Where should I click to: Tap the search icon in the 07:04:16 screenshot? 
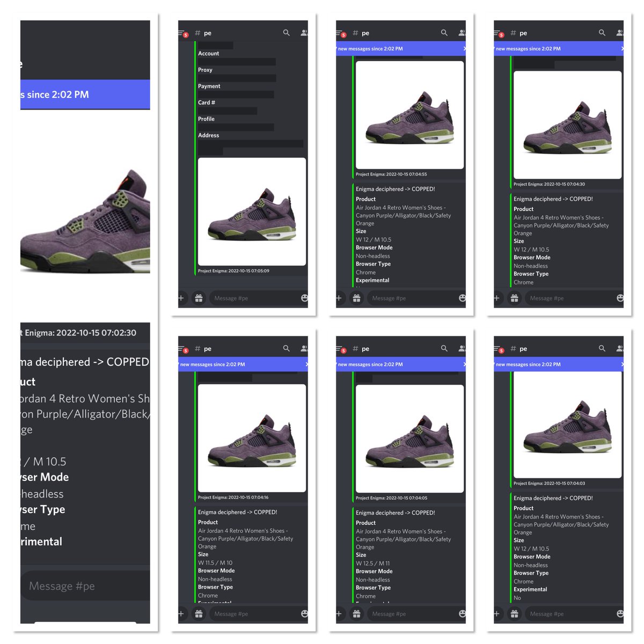287,348
